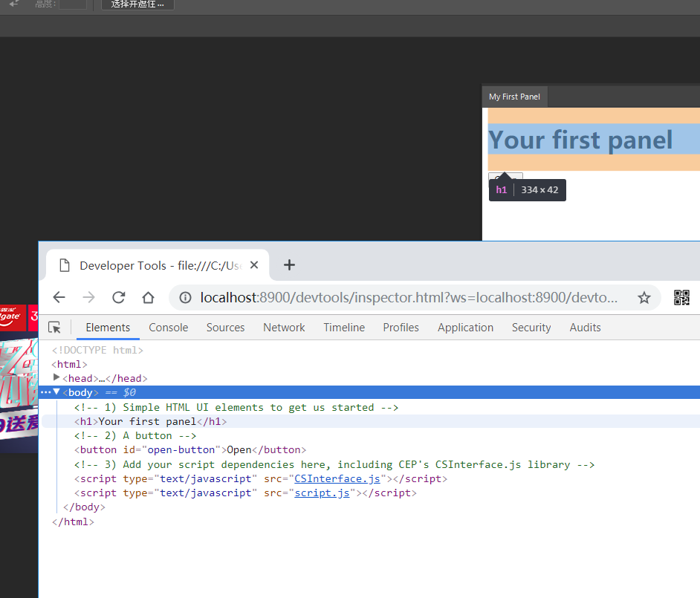The height and width of the screenshot is (598, 700).
Task: Open the Network tab
Action: pos(284,328)
